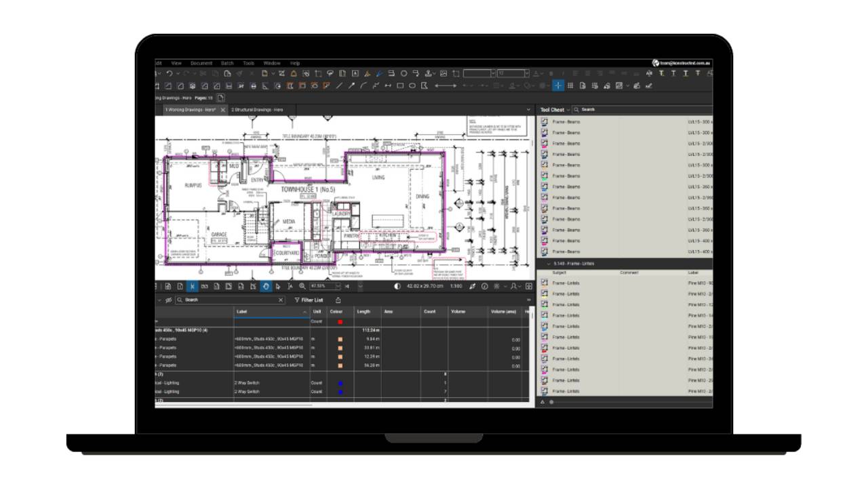Open the document tabs list chevron

(529, 110)
